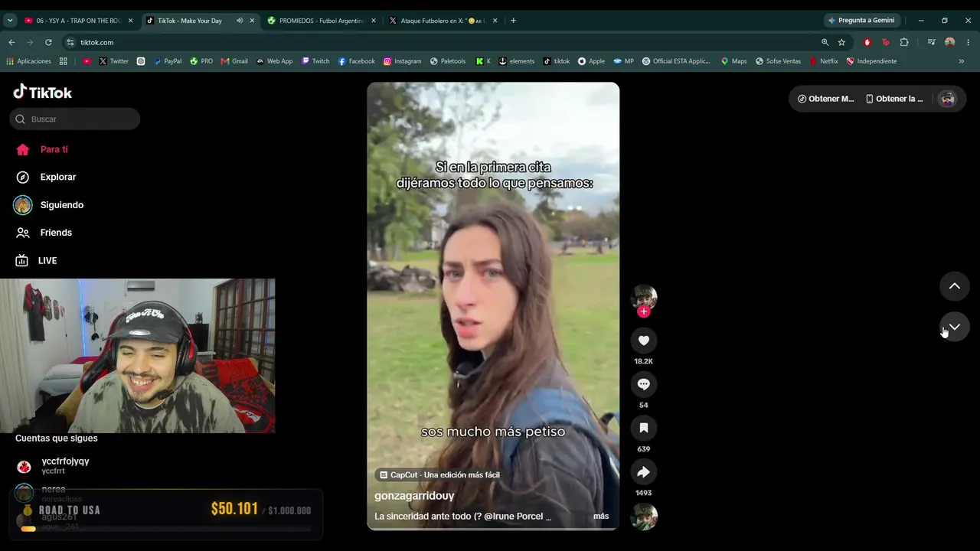Open the Independiente bookmark
The image size is (980, 551).
point(871,61)
